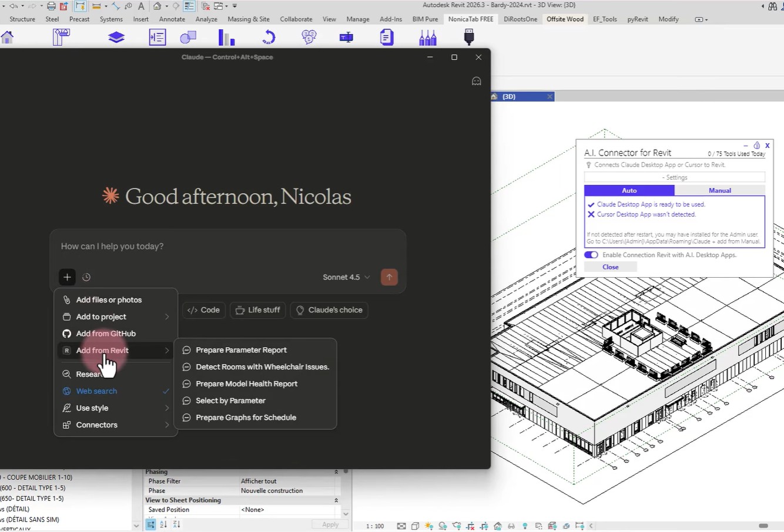Switch to Manual mode in A.I. Connector
Screen dimensions: 784x532
pyautogui.click(x=719, y=190)
